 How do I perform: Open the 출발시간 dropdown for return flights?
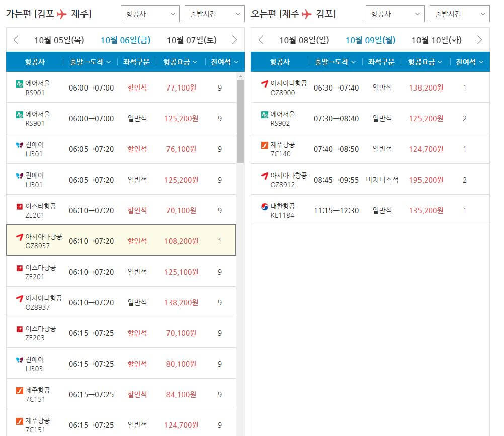click(x=459, y=14)
